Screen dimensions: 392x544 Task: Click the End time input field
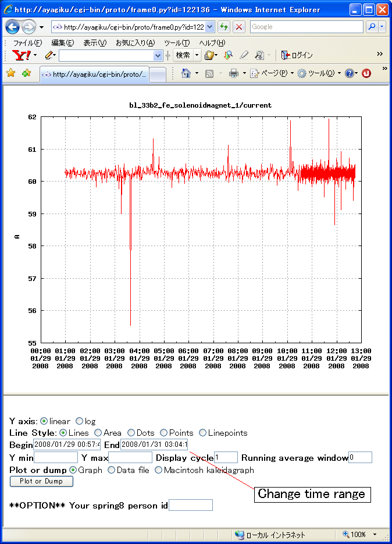(x=154, y=445)
